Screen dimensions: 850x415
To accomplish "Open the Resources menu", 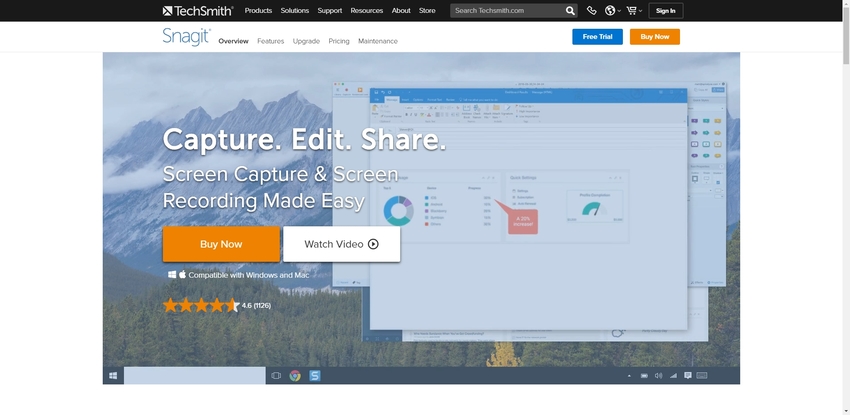I will [366, 10].
